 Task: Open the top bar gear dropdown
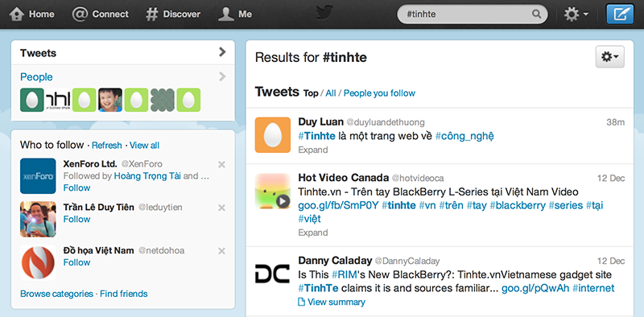point(576,14)
